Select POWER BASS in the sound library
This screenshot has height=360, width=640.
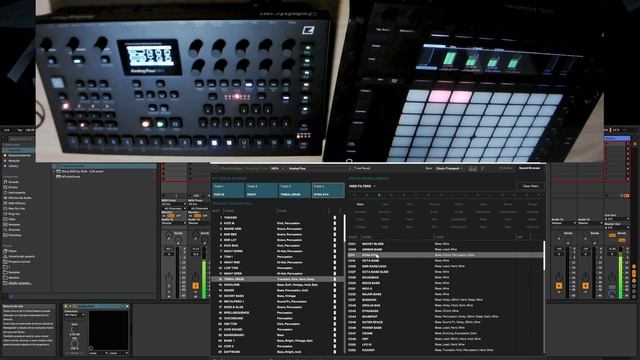(x=445, y=328)
